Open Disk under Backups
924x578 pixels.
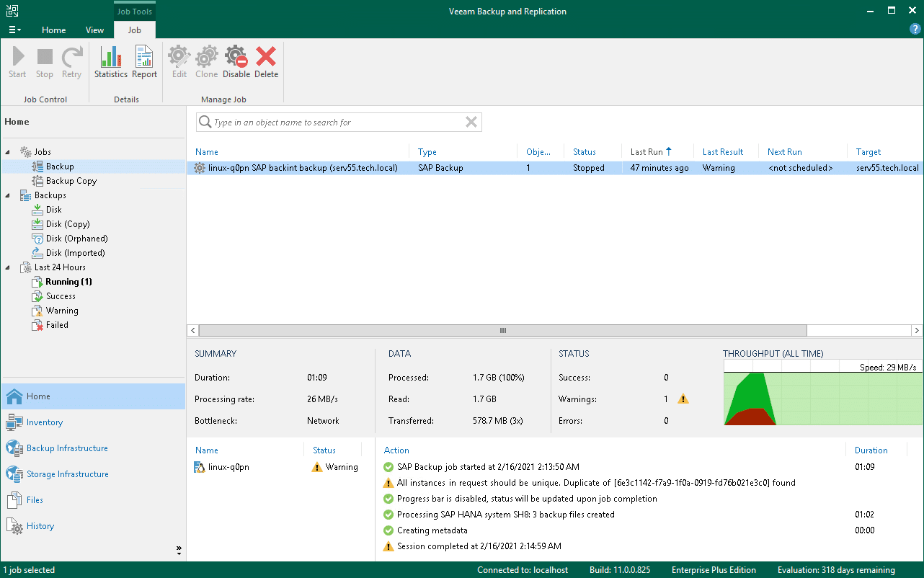coord(54,210)
